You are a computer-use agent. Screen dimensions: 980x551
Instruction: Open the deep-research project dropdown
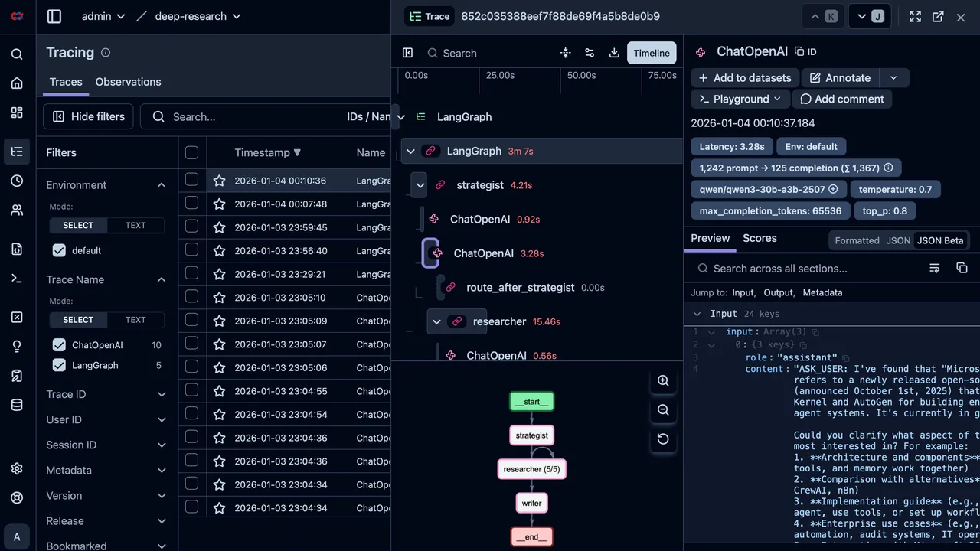pos(198,16)
